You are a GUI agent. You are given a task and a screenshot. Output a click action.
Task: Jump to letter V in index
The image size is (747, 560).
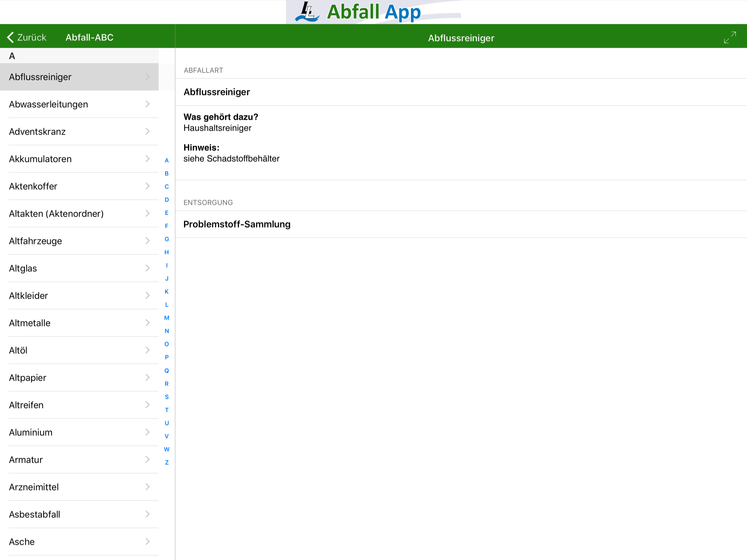[167, 436]
